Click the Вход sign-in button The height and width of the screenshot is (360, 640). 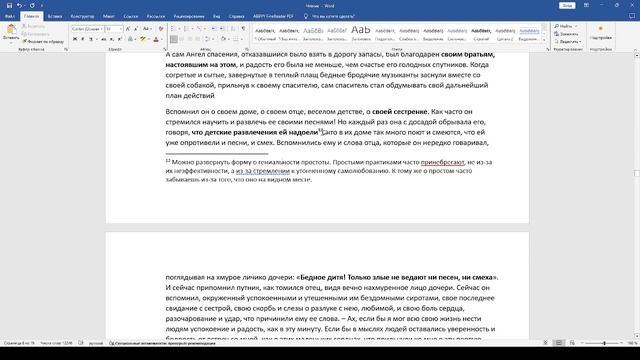[567, 5]
